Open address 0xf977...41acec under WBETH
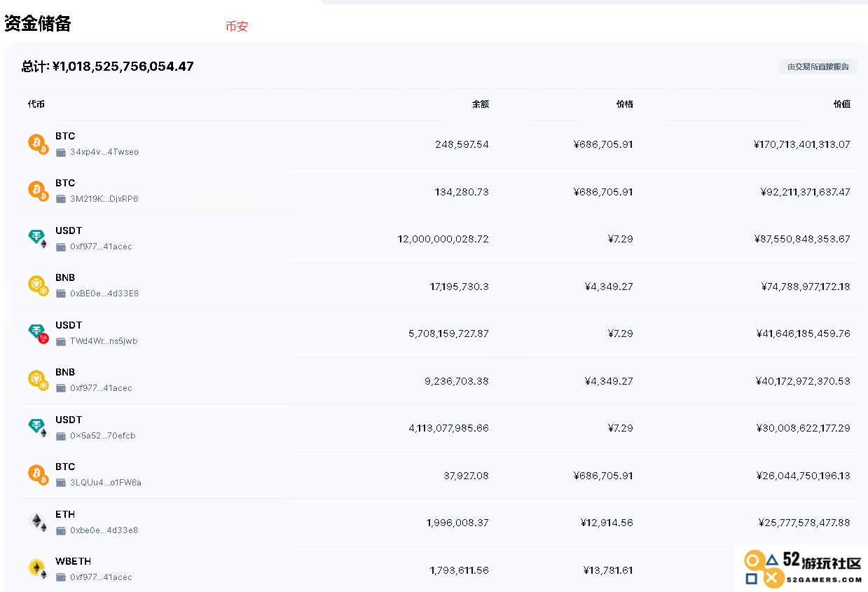 tap(101, 577)
